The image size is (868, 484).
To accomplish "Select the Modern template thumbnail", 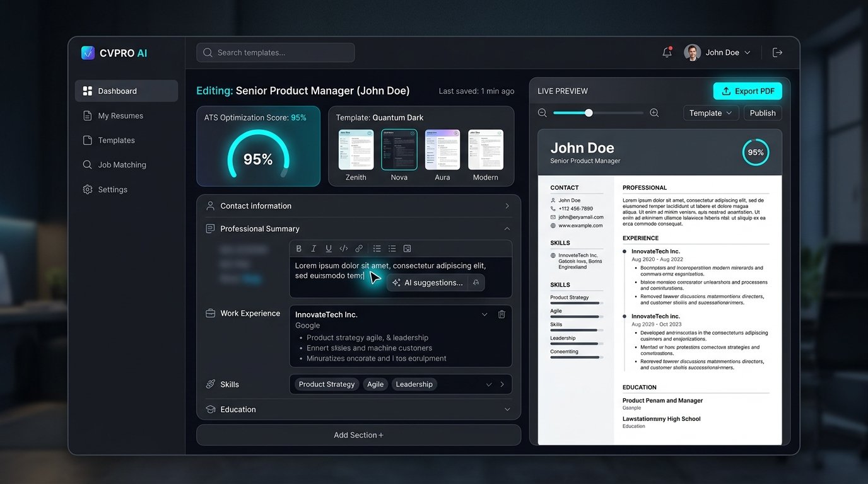I will 486,150.
